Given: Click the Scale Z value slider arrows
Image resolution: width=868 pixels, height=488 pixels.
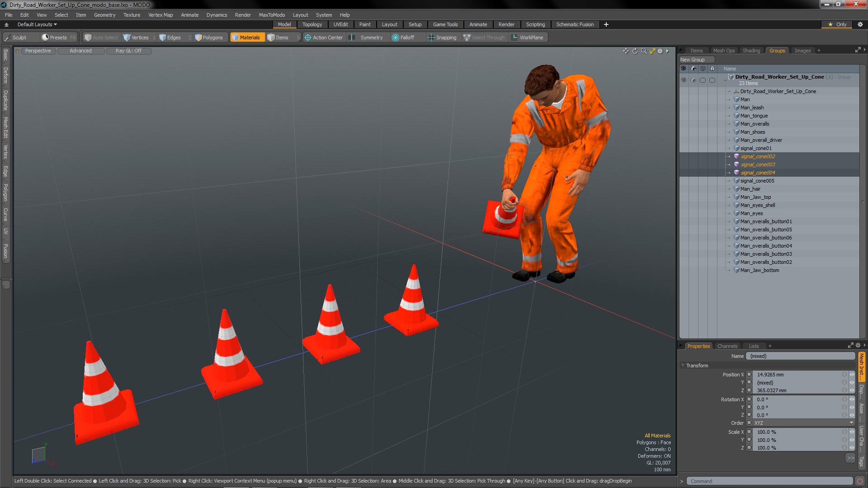Looking at the screenshot, I should point(852,448).
